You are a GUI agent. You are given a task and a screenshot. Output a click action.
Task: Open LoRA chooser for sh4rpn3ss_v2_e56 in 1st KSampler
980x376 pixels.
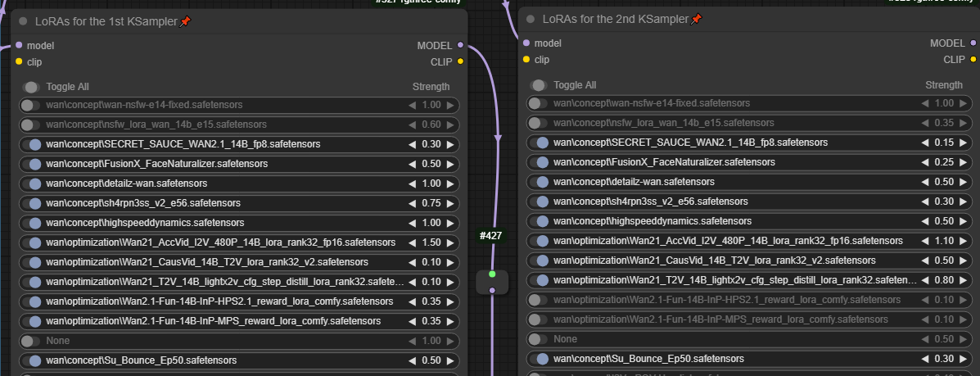[143, 203]
